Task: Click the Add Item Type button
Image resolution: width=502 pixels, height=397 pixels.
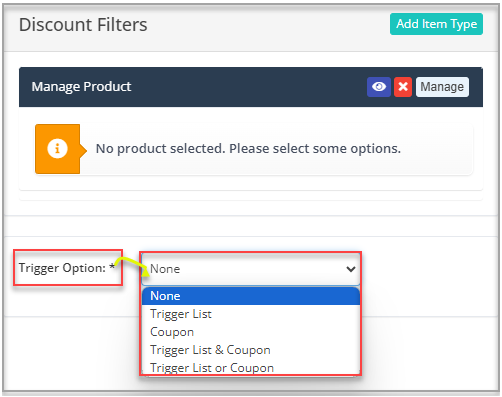Action: (x=436, y=24)
